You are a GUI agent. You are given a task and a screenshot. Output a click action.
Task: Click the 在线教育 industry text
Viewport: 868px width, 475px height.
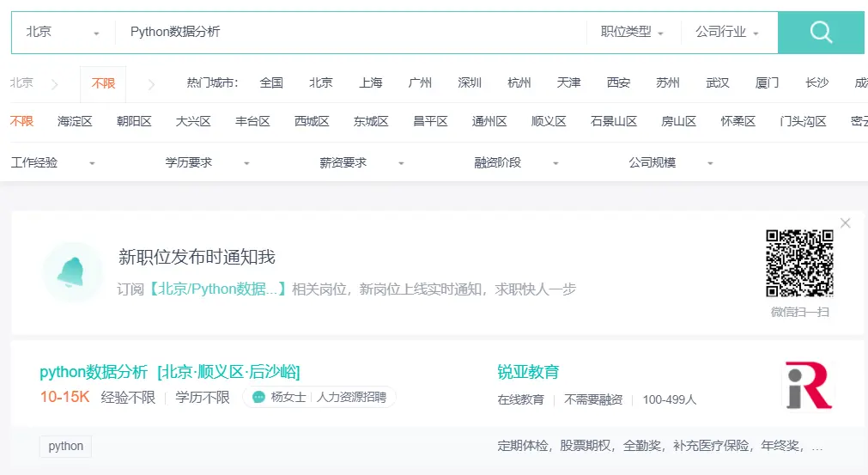click(520, 399)
